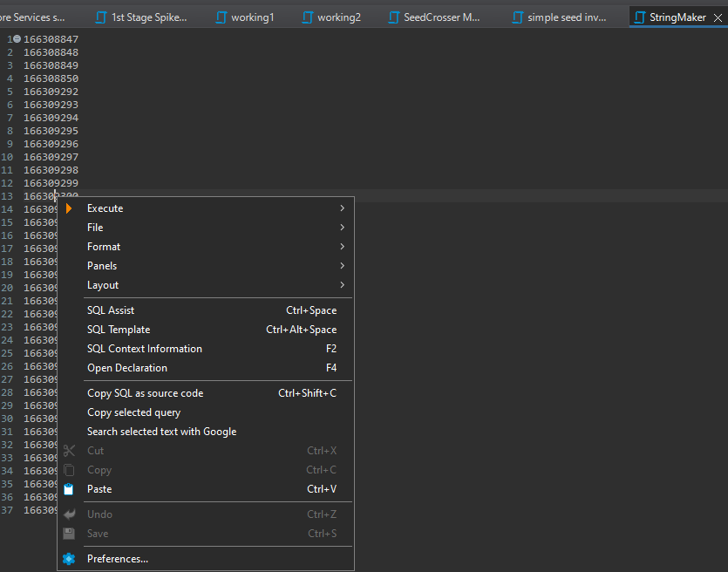The width and height of the screenshot is (728, 572).
Task: Click the Undo arrow icon
Action: coord(68,514)
